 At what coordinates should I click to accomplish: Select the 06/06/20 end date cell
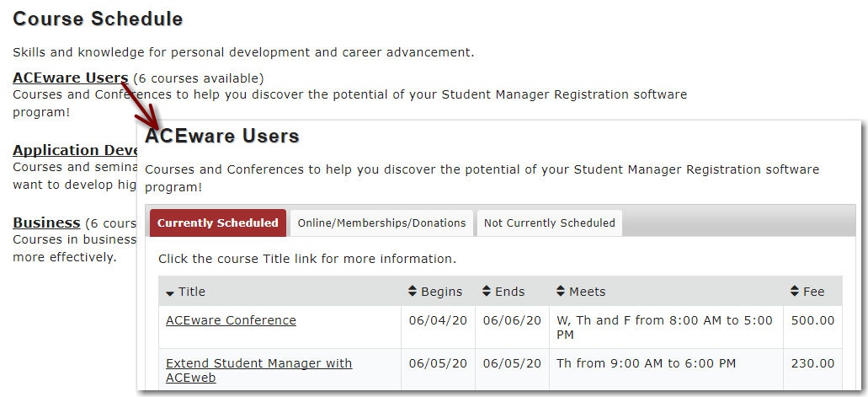[x=512, y=327]
